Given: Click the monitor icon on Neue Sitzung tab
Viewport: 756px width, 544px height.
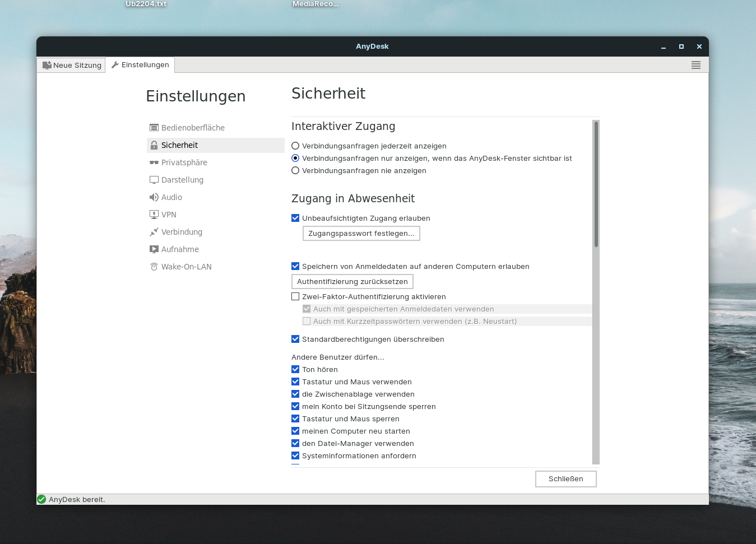Looking at the screenshot, I should tap(47, 65).
